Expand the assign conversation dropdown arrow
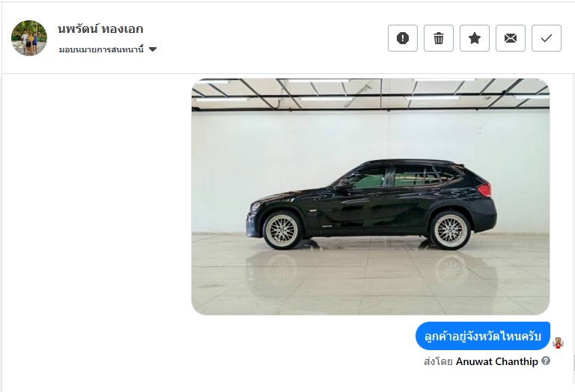Screen dimensions: 575x392 point(153,49)
